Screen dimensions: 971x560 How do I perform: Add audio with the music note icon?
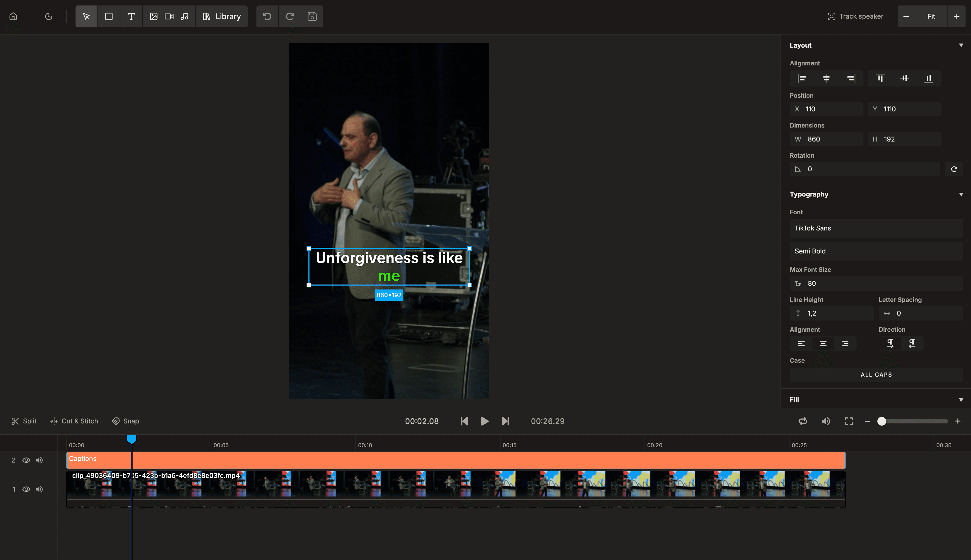coord(184,16)
